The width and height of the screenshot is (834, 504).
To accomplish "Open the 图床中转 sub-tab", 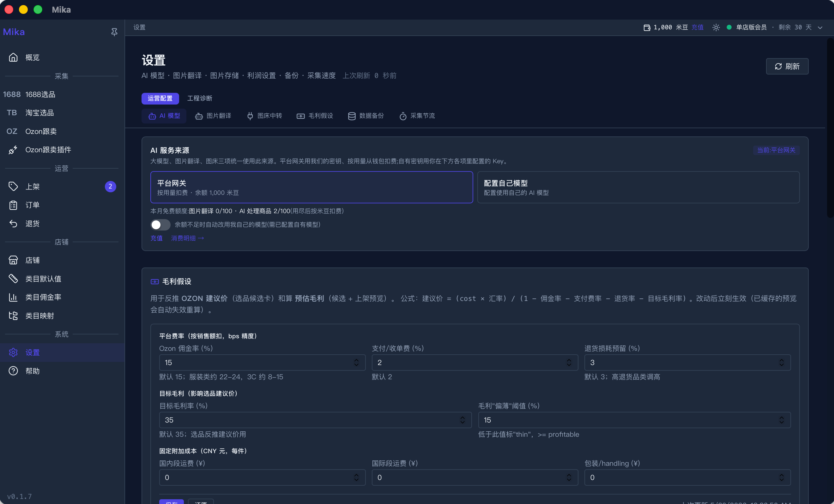I will pos(264,116).
